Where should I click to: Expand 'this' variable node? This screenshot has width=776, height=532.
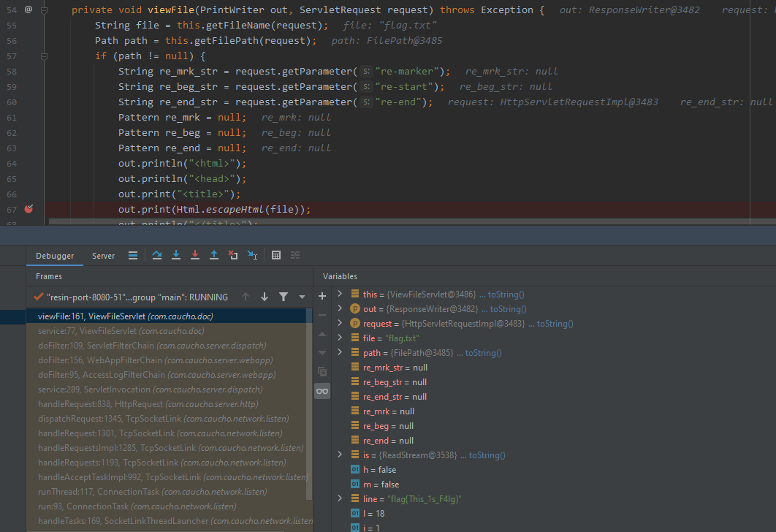(x=340, y=294)
